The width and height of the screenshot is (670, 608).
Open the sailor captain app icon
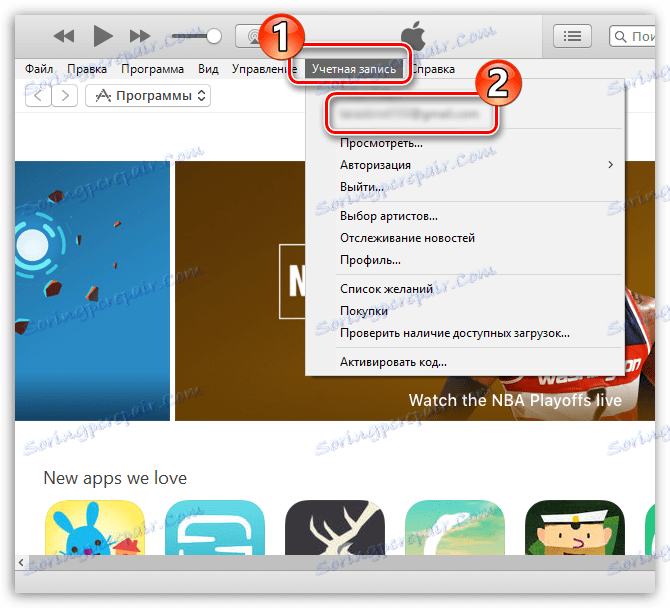pyautogui.click(x=575, y=528)
